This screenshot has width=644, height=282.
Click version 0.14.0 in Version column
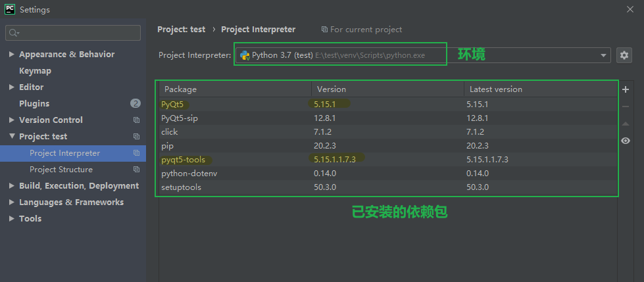325,174
